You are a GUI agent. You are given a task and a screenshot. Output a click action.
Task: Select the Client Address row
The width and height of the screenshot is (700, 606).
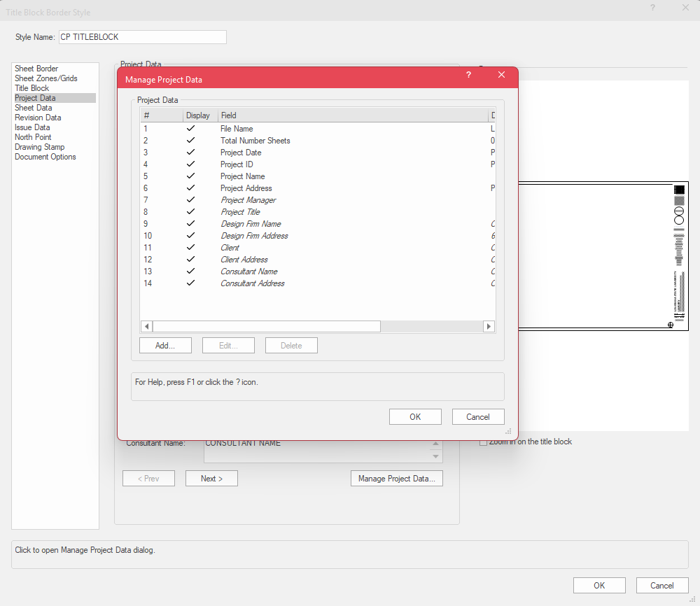pyautogui.click(x=244, y=260)
